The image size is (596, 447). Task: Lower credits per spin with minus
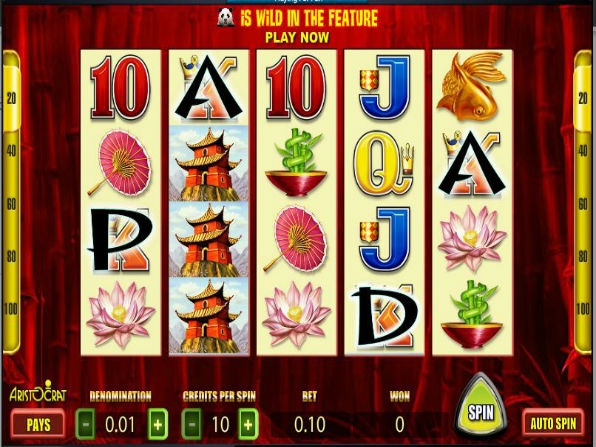tap(192, 424)
